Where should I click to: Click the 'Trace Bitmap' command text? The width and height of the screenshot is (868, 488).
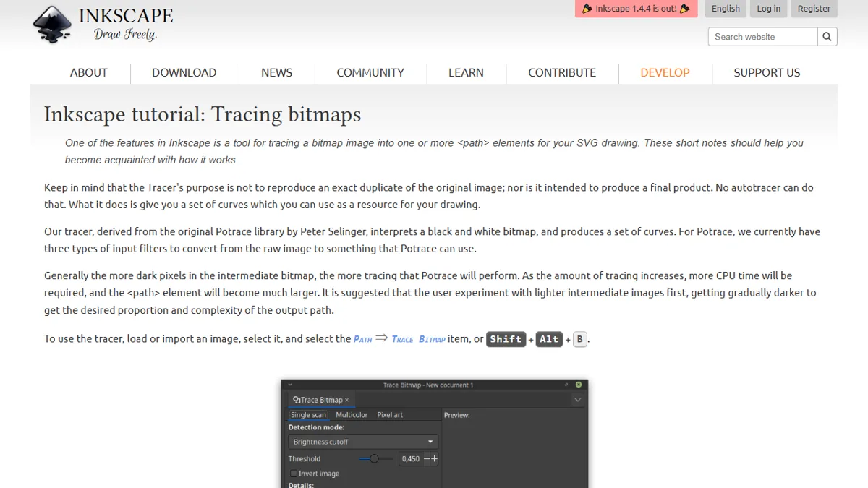point(419,339)
